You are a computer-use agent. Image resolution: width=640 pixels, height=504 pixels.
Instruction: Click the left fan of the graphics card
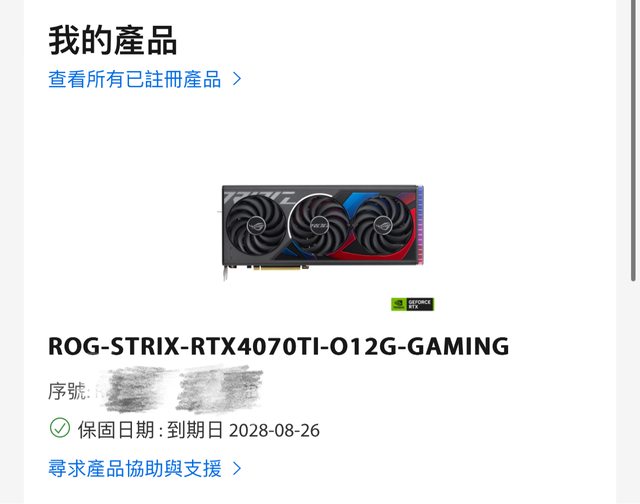tap(256, 224)
